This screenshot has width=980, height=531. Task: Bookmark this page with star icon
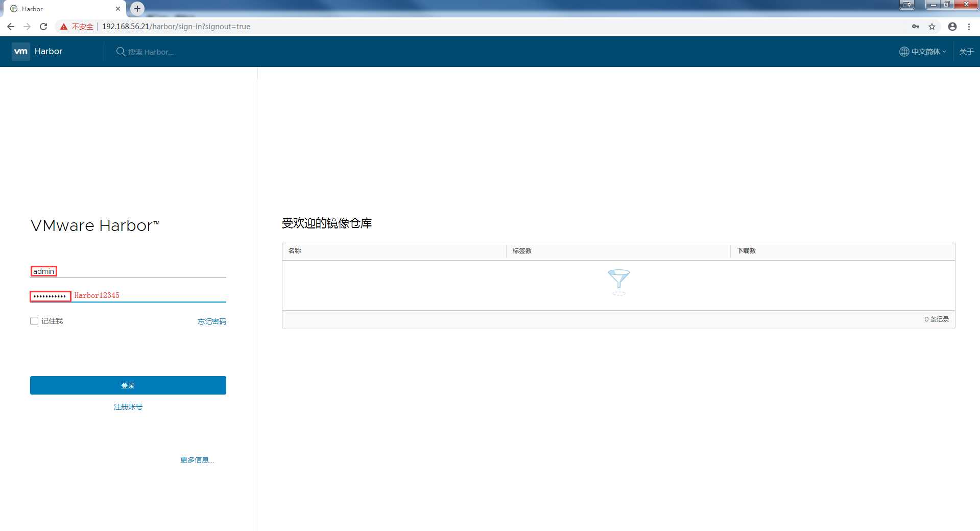coord(932,27)
